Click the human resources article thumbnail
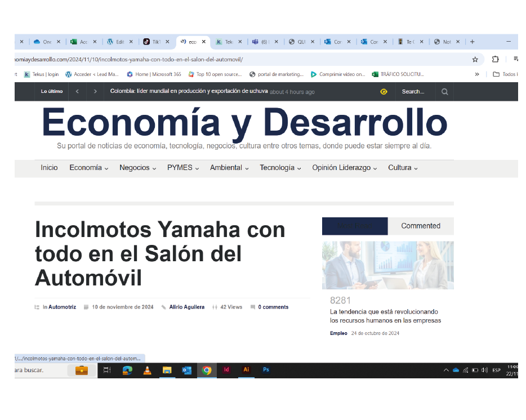Screen dimensions: 526x420 pyautogui.click(x=387, y=265)
